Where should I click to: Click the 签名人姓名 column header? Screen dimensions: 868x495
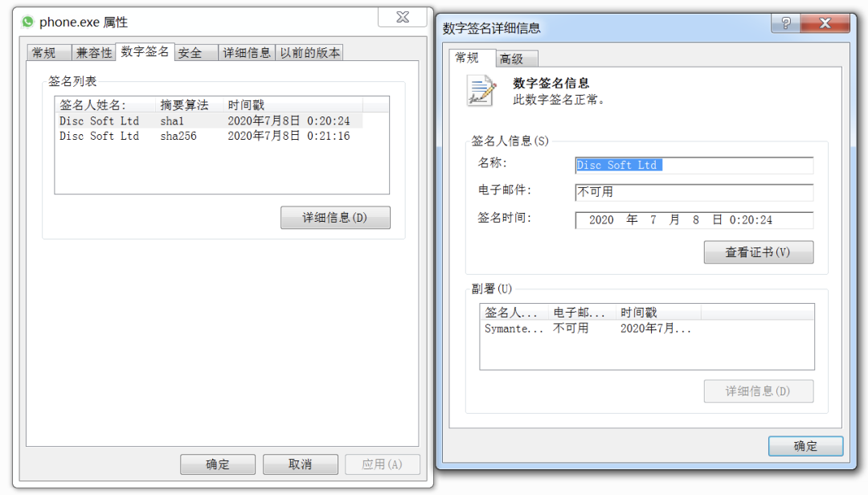(x=105, y=104)
